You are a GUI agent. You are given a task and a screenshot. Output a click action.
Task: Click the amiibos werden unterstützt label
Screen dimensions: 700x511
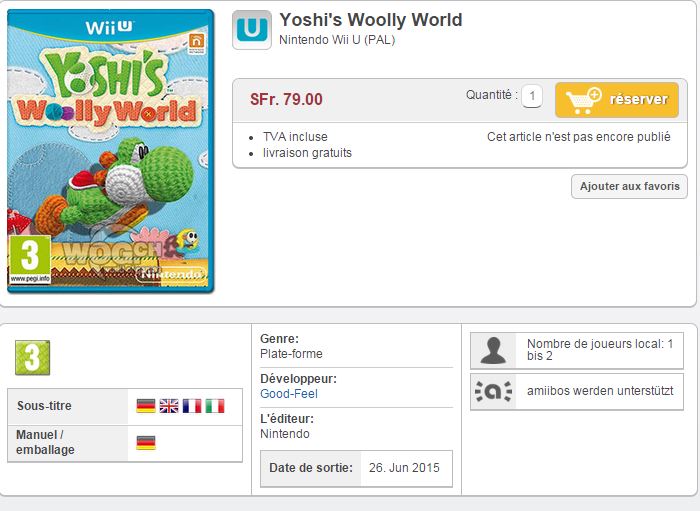pos(600,391)
